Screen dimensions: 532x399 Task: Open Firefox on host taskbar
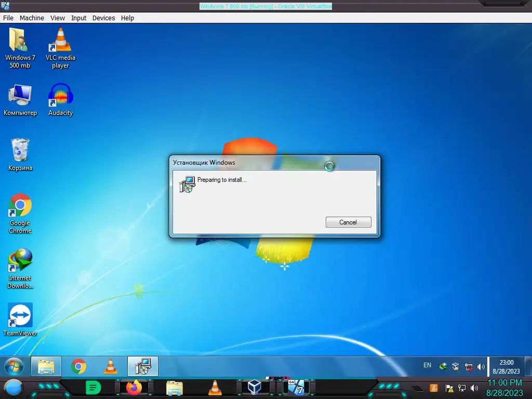click(x=134, y=388)
